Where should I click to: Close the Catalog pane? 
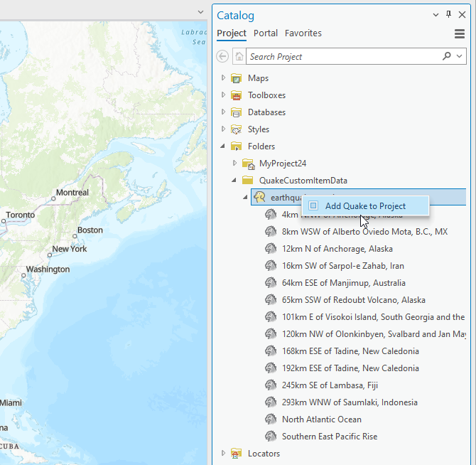point(462,15)
